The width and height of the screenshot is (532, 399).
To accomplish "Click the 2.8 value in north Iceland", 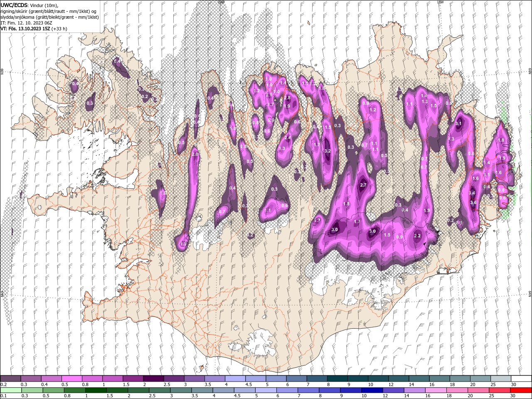I will point(287,98).
